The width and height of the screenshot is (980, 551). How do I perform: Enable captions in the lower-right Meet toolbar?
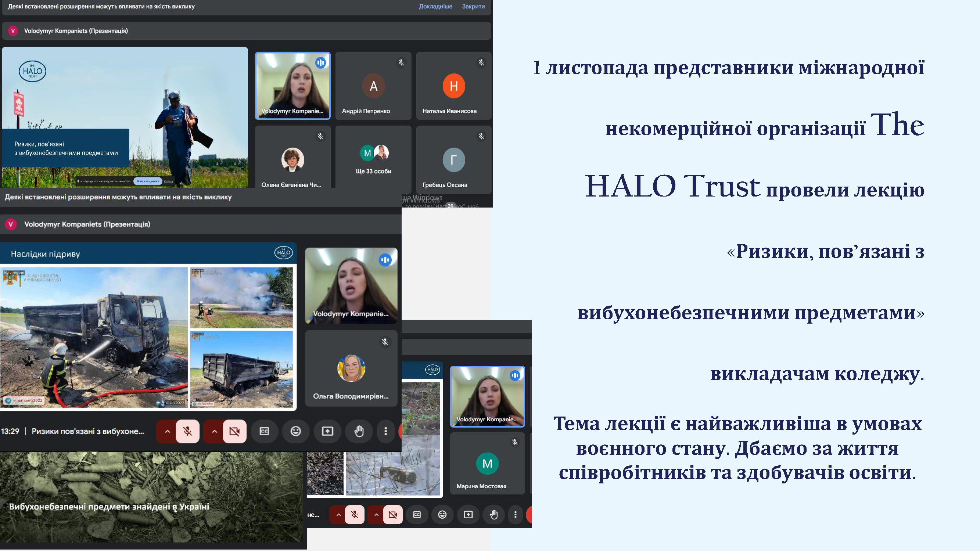coord(417,515)
